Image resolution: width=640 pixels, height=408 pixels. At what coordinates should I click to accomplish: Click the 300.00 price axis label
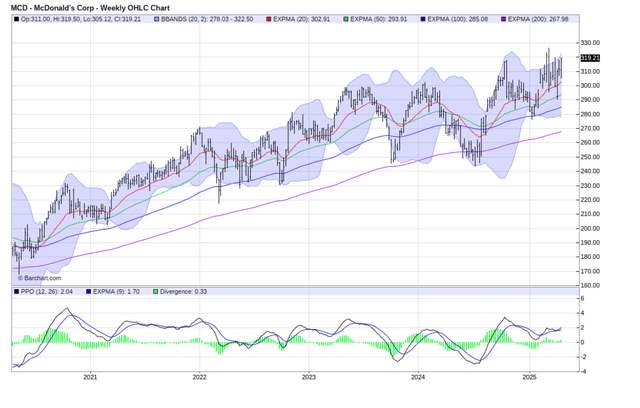coord(590,86)
